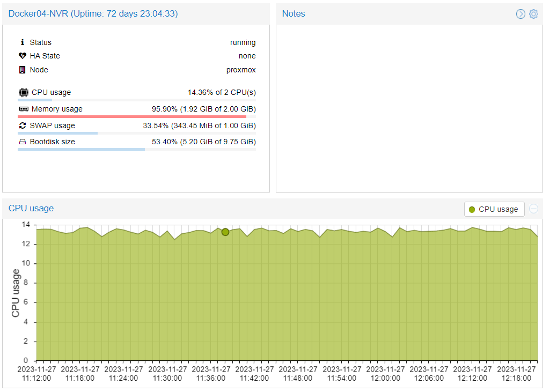Click the Bootdisk size label
550x392 pixels.
(x=52, y=142)
